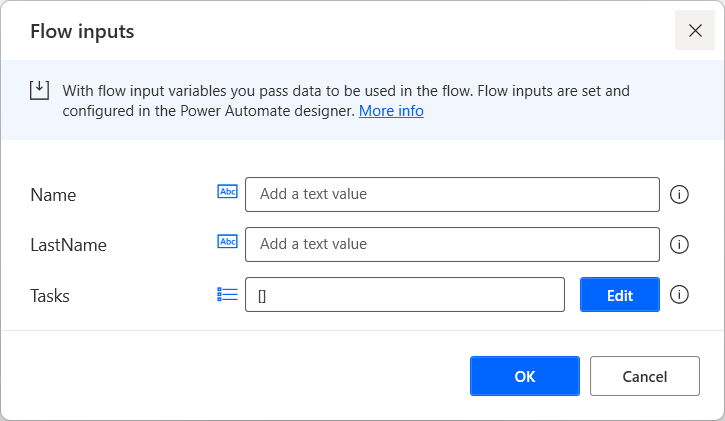Click the flow input variables description text
The height and width of the screenshot is (421, 725).
pos(345,91)
